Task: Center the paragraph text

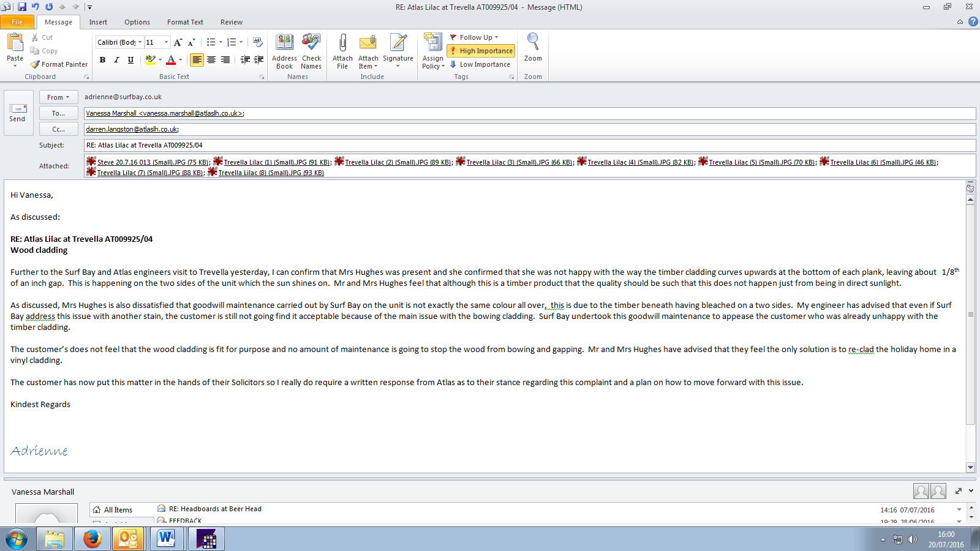Action: tap(211, 59)
